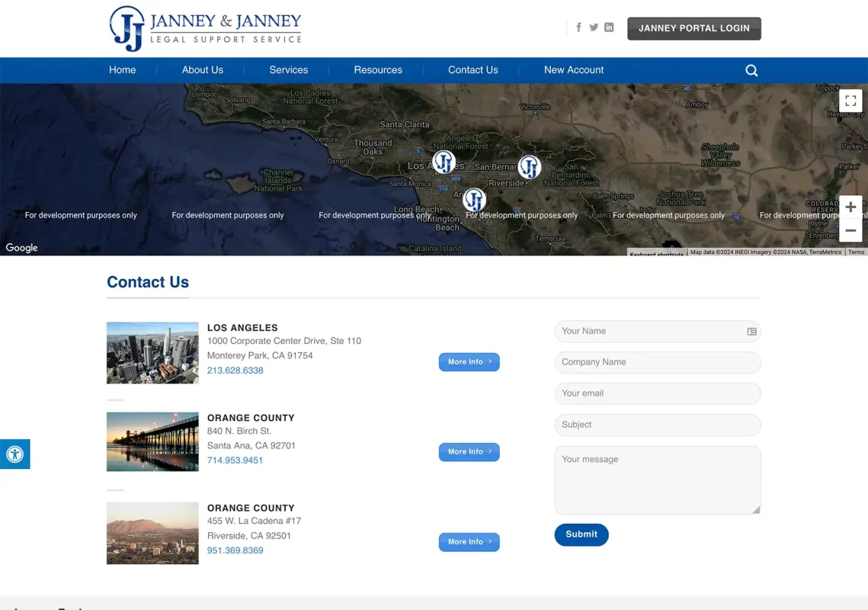
Task: Toggle fullscreen view of the map
Action: pyautogui.click(x=850, y=101)
